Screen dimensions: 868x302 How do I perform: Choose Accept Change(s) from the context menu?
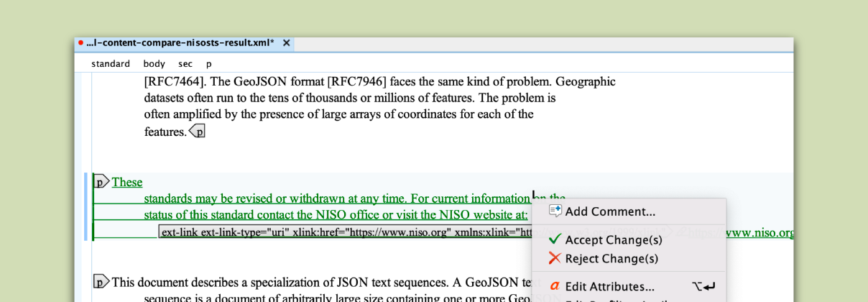click(x=613, y=240)
